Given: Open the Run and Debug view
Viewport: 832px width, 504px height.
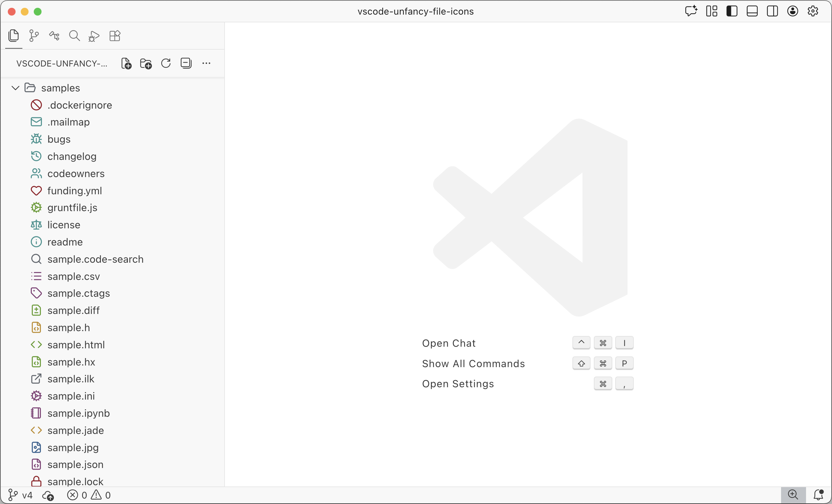Looking at the screenshot, I should pyautogui.click(x=93, y=36).
